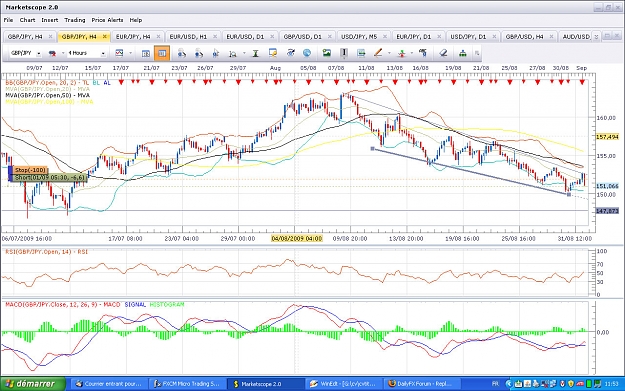Click the 147,873 price level label

(607, 210)
